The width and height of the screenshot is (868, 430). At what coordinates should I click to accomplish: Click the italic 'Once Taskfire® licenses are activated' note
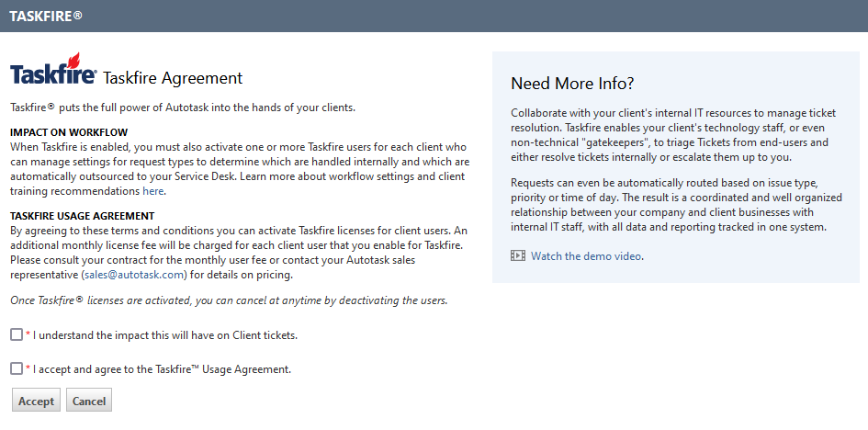point(229,300)
